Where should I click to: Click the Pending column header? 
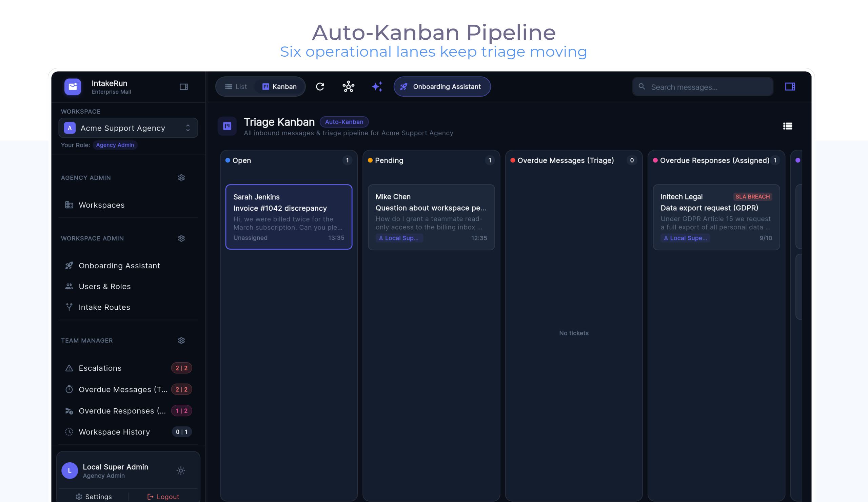pyautogui.click(x=431, y=160)
